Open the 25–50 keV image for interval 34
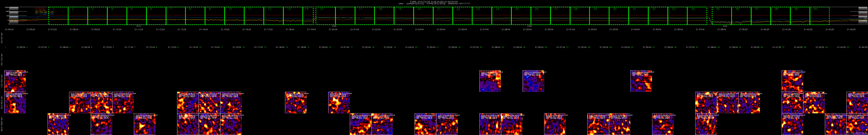The image size is (868, 135). coord(728,102)
